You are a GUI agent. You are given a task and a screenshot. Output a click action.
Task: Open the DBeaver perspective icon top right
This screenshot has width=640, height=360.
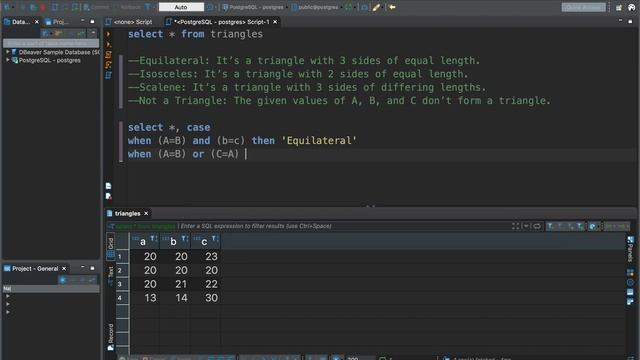[x=631, y=7]
